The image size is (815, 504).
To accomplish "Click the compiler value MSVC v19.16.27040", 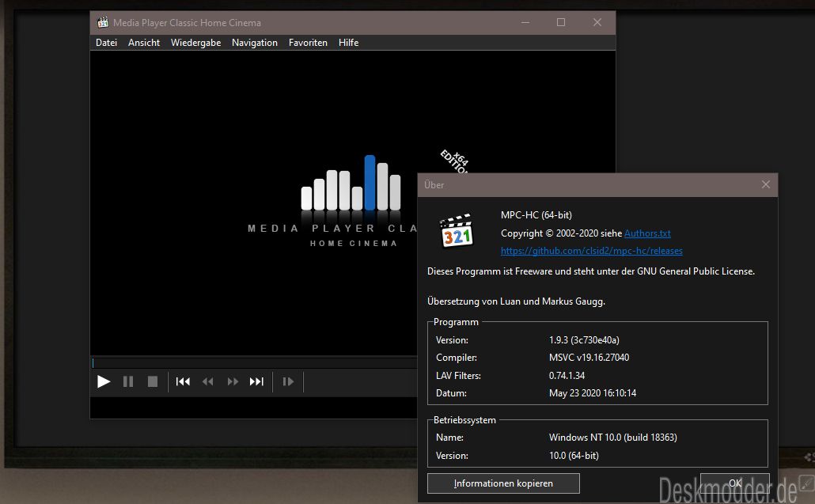I will coord(589,358).
